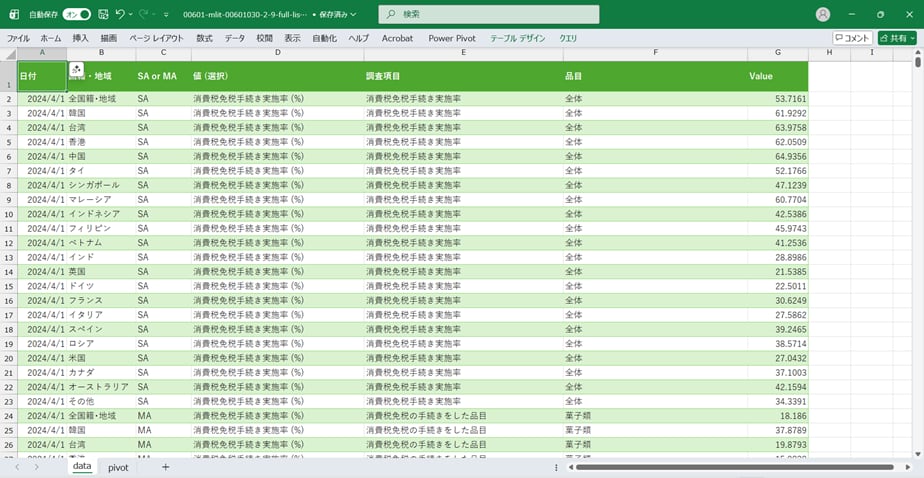The height and width of the screenshot is (478, 924).
Task: Click the コメント comments button
Action: (852, 38)
